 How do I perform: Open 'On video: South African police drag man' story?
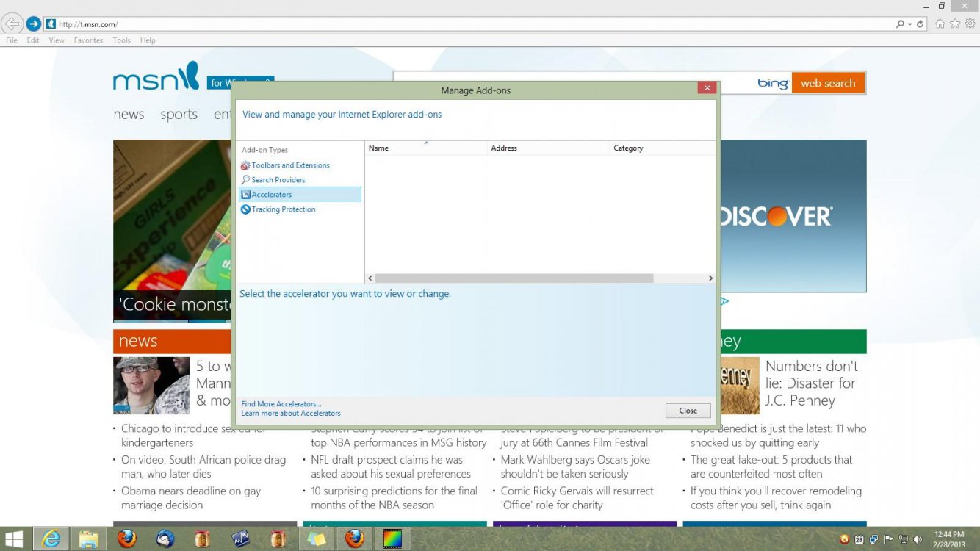click(203, 467)
